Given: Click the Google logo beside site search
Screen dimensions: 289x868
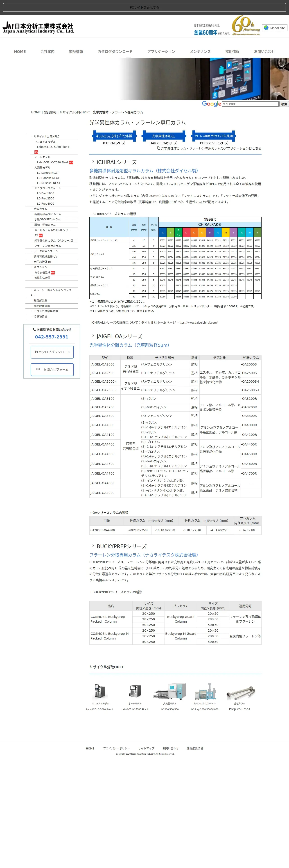Looking at the screenshot, I should 212,104.
